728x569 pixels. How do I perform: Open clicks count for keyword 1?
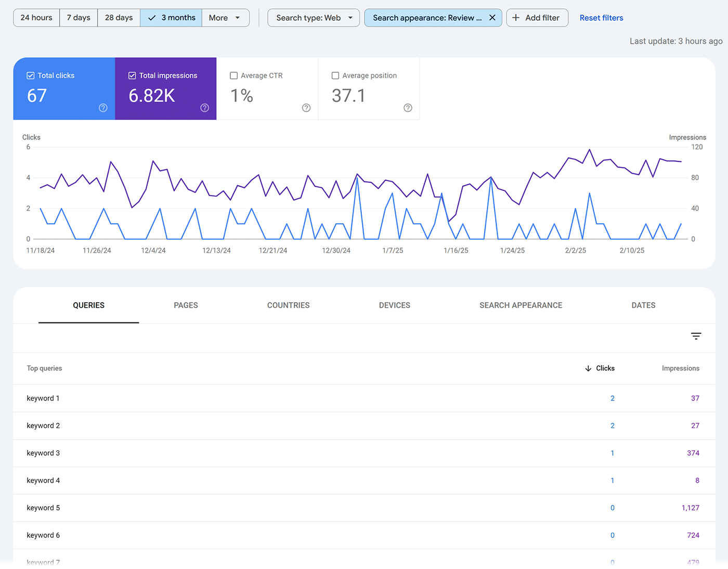coord(612,398)
